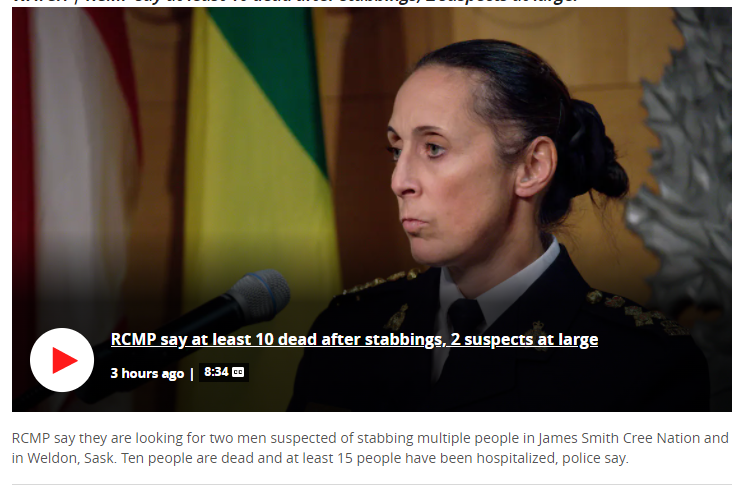Play the RCMP stabbings video
This screenshot has height=487, width=743.
point(62,360)
